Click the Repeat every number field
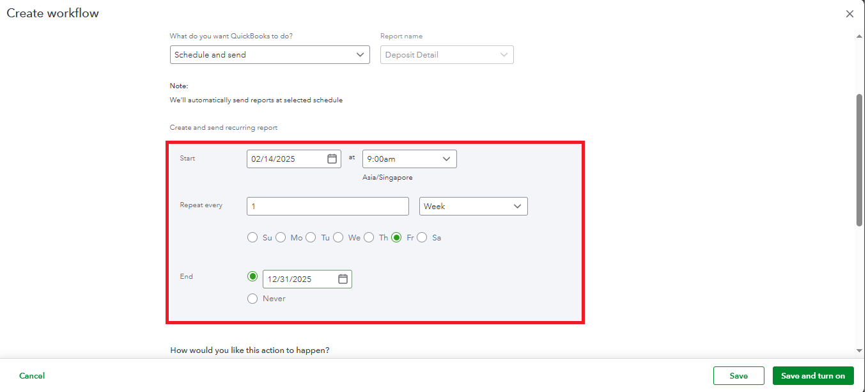The image size is (868, 392). 327,206
